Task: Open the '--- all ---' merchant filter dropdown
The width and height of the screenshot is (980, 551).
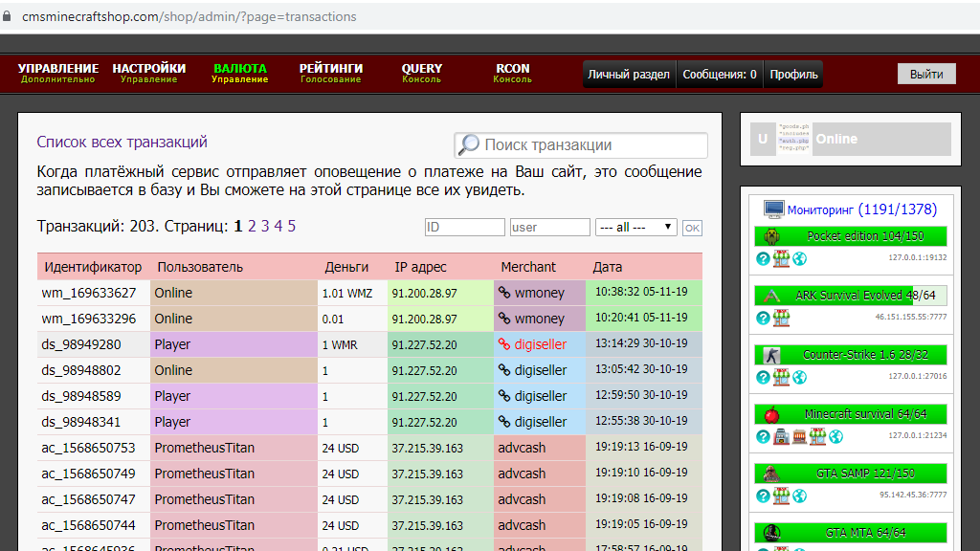Action: coord(635,228)
